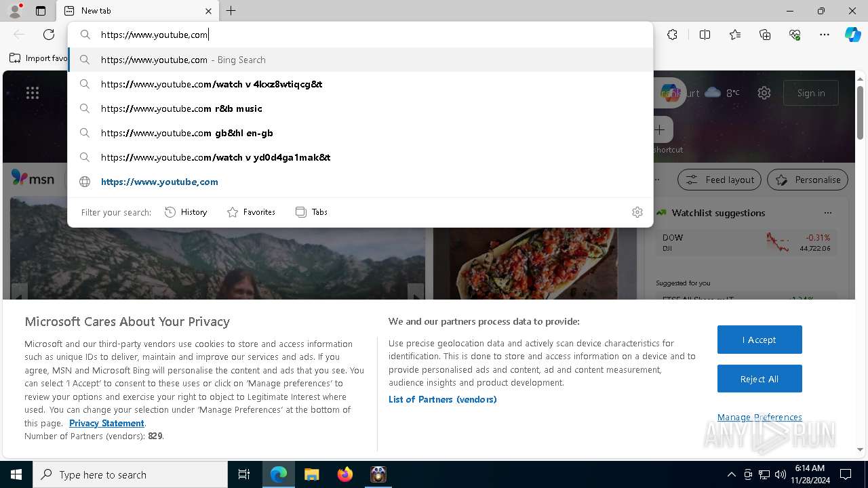Open the tab actions menu icon
This screenshot has height=488, width=868.
point(41,11)
